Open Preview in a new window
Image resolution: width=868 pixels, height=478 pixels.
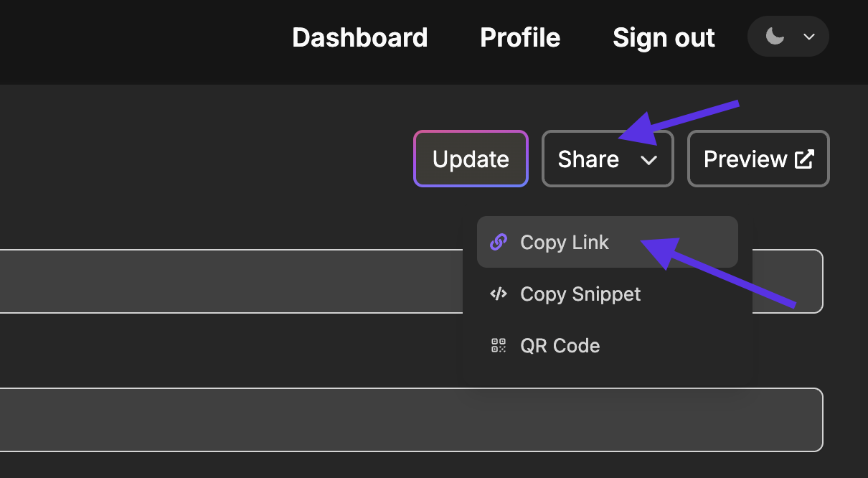[x=758, y=159]
